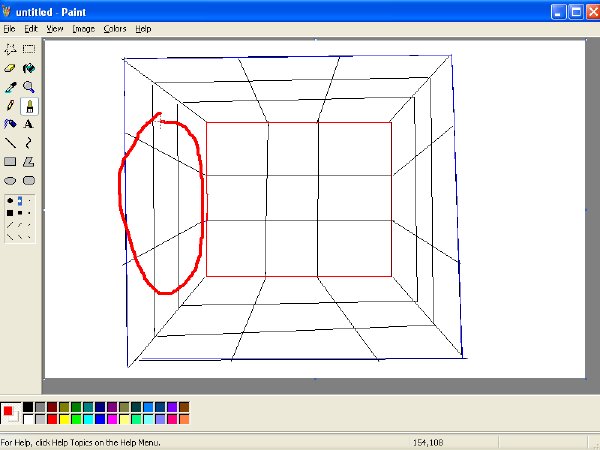The image size is (600, 450).
Task: Pick the large round brush shape
Action: coord(10,201)
